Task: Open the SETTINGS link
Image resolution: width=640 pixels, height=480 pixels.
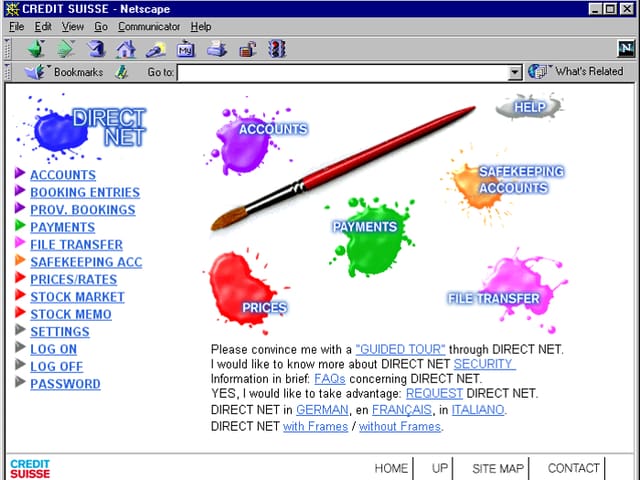Action: 60,332
